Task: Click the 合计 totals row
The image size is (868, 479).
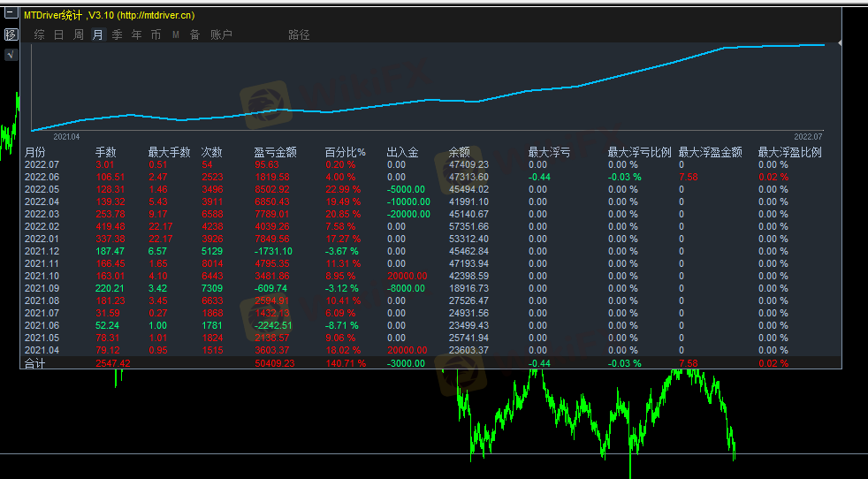Action: [x=34, y=363]
